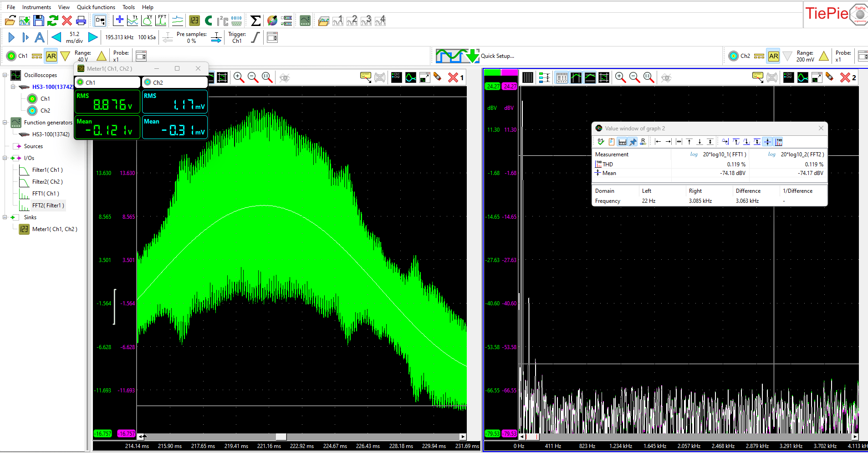Screen dimensions: 868x453
Task: Click the red X delete icon in main toolbar
Action: point(67,21)
